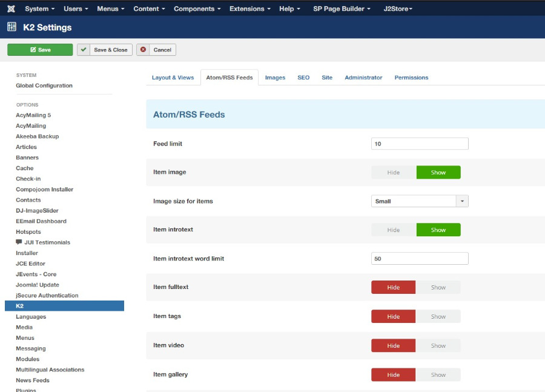
Task: Click the JUI Testimonials comment icon
Action: point(19,242)
